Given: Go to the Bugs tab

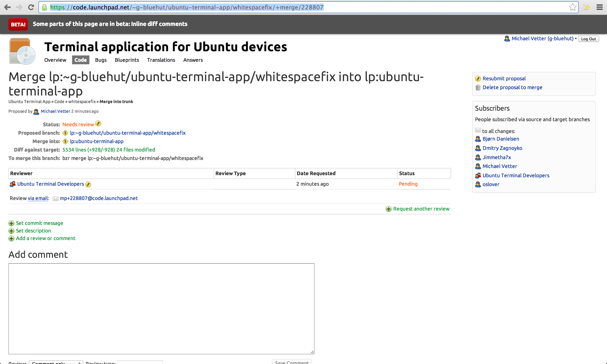Looking at the screenshot, I should [x=101, y=60].
